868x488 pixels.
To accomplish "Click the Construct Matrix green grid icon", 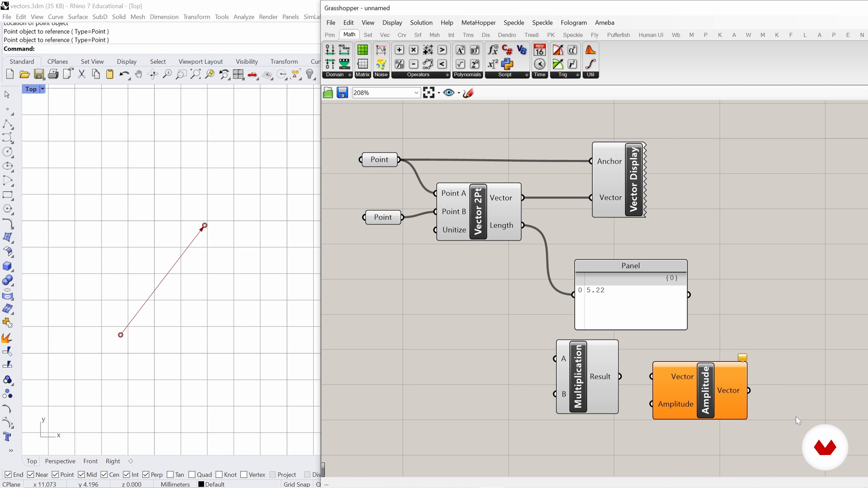I will [363, 50].
